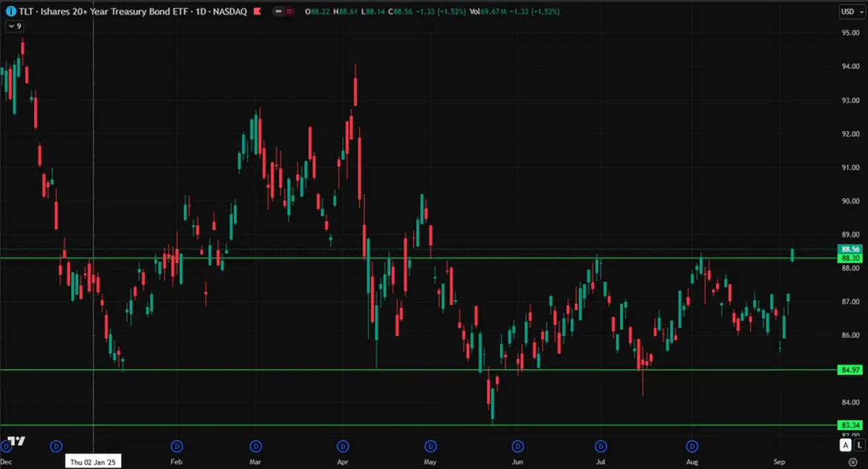Click the 91.00 price axis label

(x=850, y=167)
